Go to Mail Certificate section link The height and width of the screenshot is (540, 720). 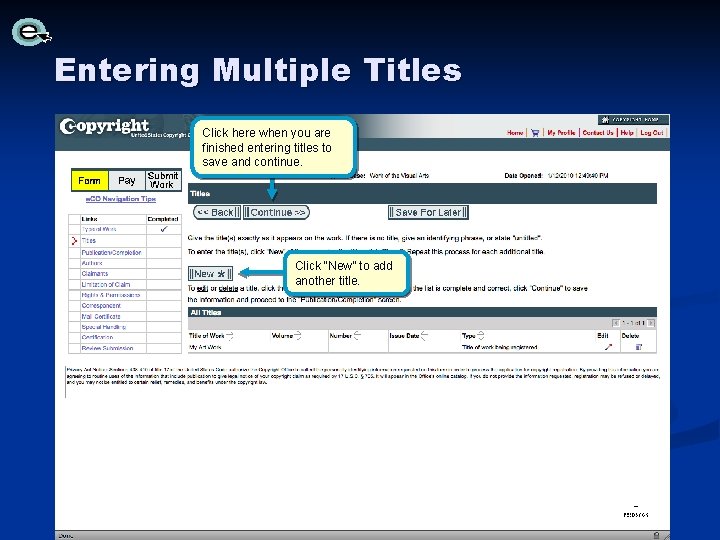pyautogui.click(x=101, y=316)
